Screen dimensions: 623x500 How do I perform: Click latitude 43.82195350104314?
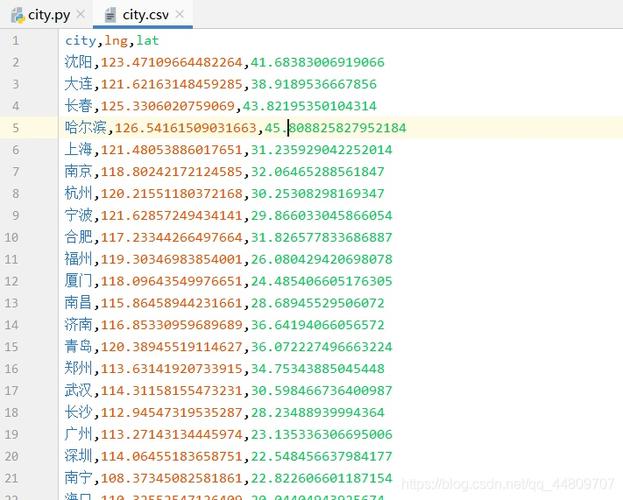310,106
